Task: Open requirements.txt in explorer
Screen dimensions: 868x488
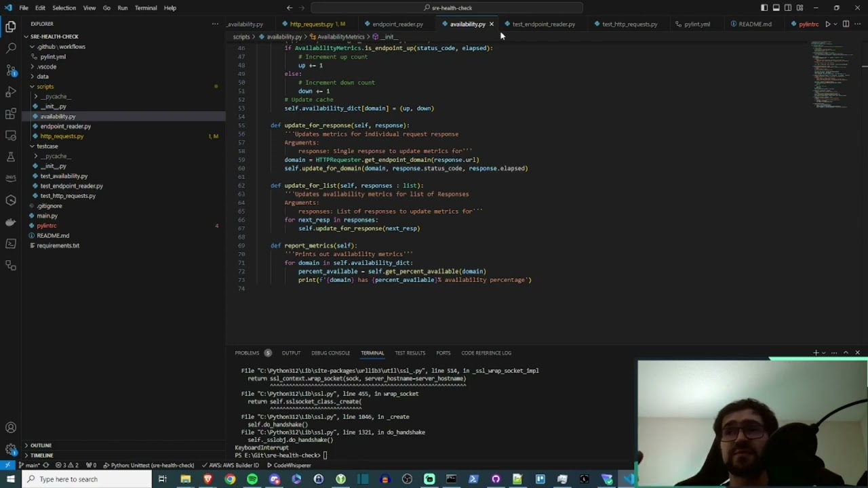Action: point(58,245)
